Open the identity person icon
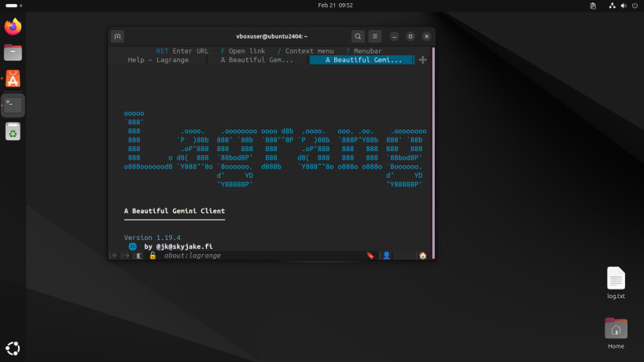 pos(386,256)
